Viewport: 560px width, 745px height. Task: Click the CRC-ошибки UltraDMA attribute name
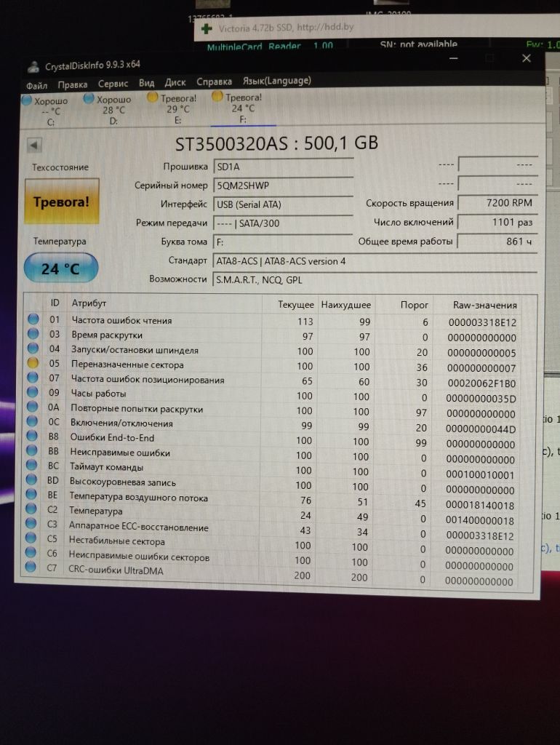click(x=116, y=570)
